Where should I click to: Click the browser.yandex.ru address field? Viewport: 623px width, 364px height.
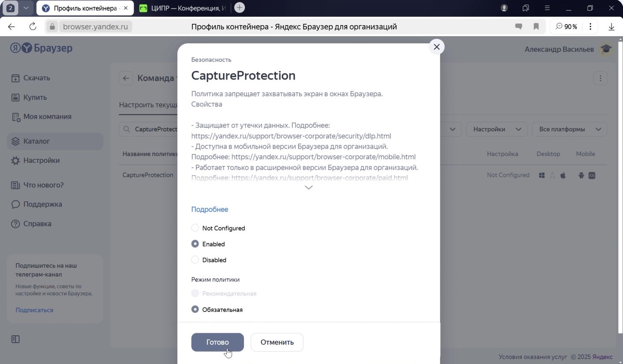[x=95, y=27]
